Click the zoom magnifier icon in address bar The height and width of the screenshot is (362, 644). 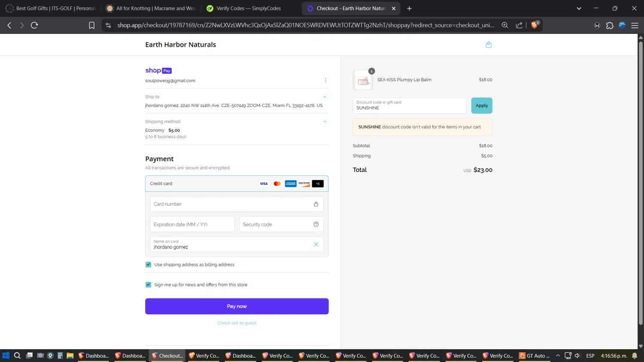click(505, 25)
